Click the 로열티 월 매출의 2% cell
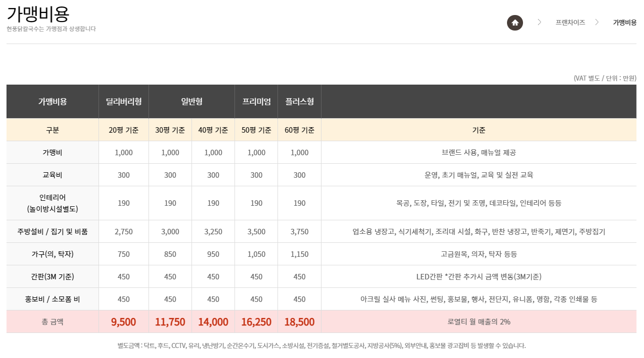The width and height of the screenshot is (644, 358). [x=478, y=322]
